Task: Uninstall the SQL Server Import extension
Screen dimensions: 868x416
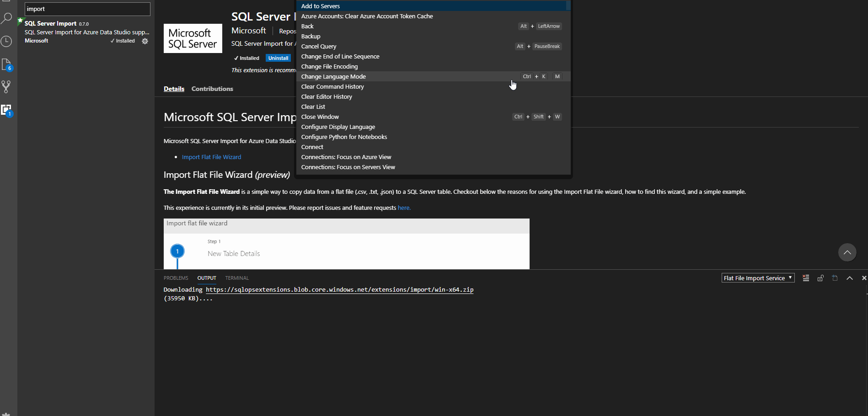Action: click(278, 58)
